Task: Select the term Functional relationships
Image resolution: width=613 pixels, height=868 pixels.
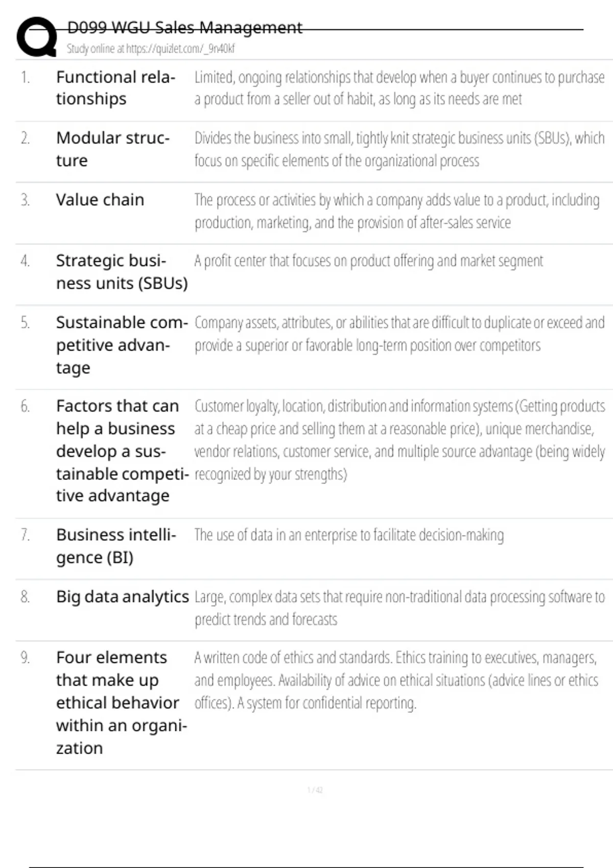Action: (x=115, y=88)
